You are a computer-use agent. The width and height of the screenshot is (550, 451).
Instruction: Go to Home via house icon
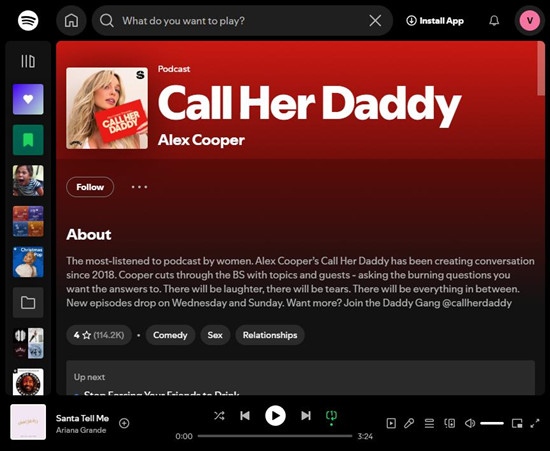pyautogui.click(x=71, y=21)
